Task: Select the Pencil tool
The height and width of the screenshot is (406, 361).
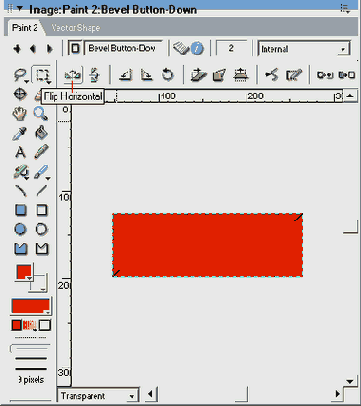Action: coord(41,152)
